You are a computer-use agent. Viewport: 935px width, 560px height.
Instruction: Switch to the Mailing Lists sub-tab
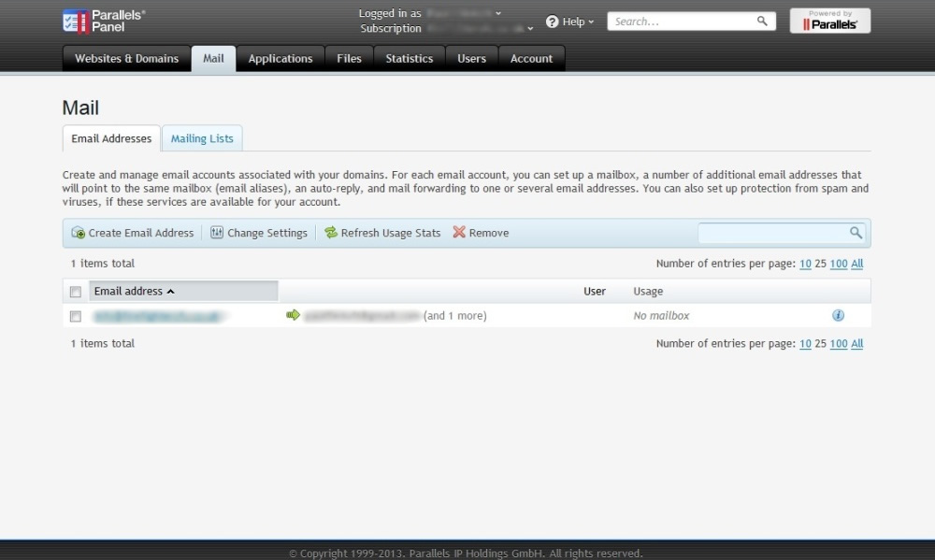(202, 138)
